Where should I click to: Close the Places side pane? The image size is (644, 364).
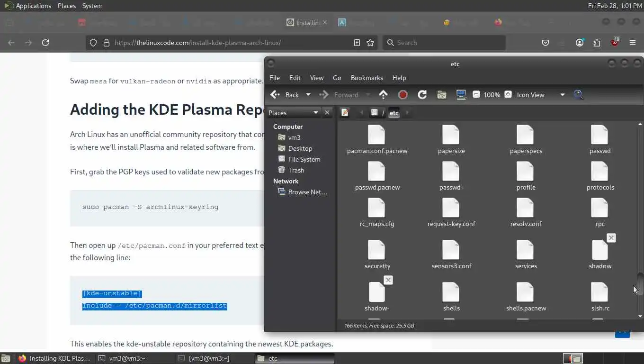pyautogui.click(x=327, y=113)
